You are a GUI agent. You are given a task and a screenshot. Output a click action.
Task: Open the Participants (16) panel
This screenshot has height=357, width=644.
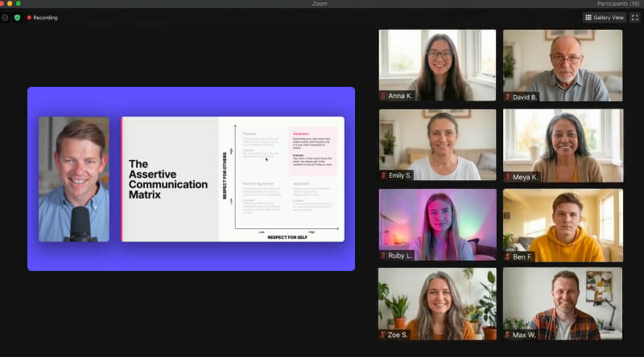[617, 3]
